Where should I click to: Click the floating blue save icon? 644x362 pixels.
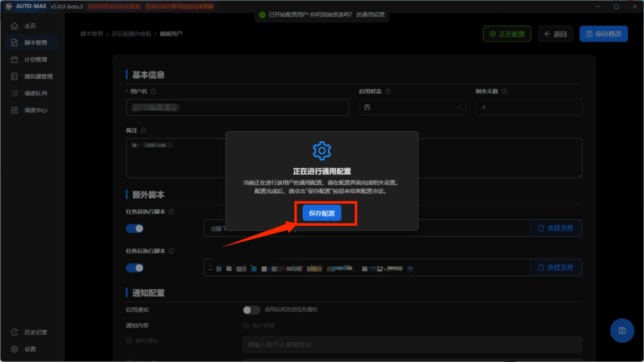tap(622, 331)
